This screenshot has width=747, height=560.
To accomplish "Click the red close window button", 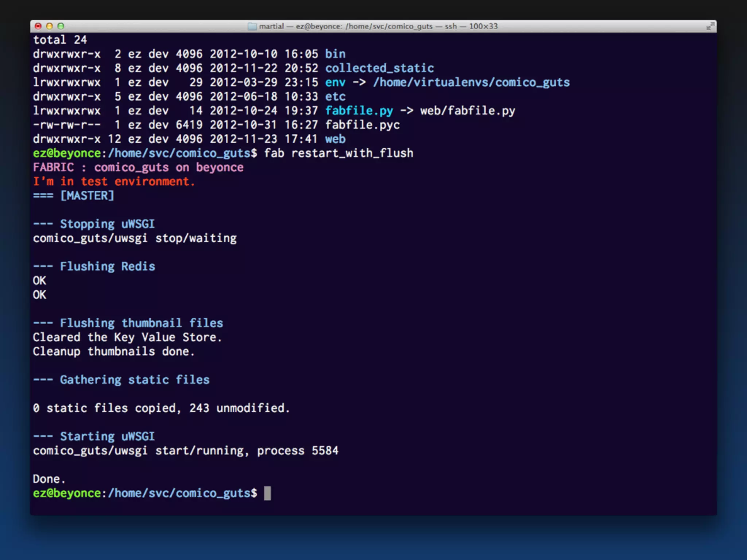I will tap(38, 26).
